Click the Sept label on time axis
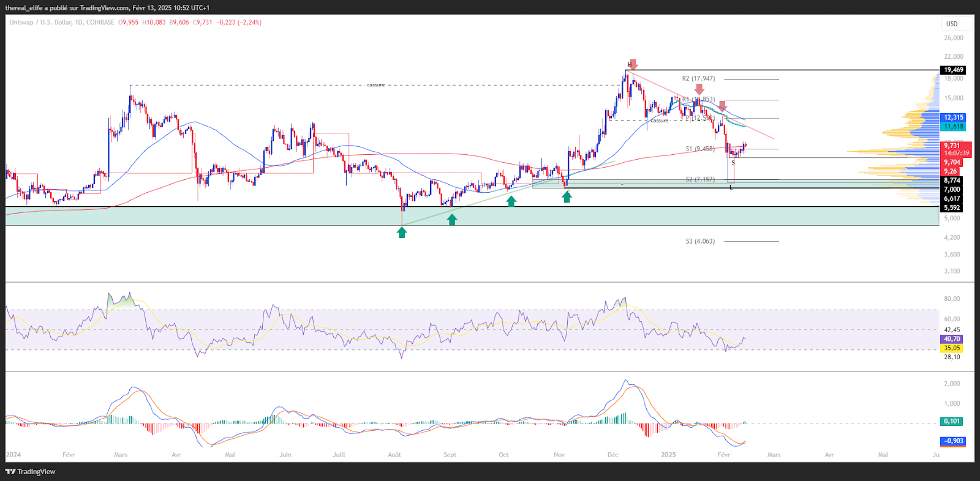The height and width of the screenshot is (481, 980). click(450, 455)
